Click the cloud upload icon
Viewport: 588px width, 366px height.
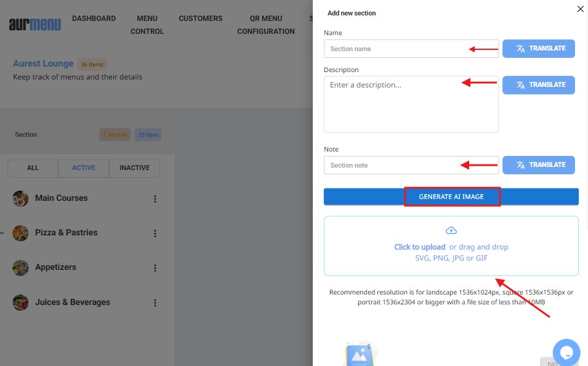pyautogui.click(x=451, y=230)
